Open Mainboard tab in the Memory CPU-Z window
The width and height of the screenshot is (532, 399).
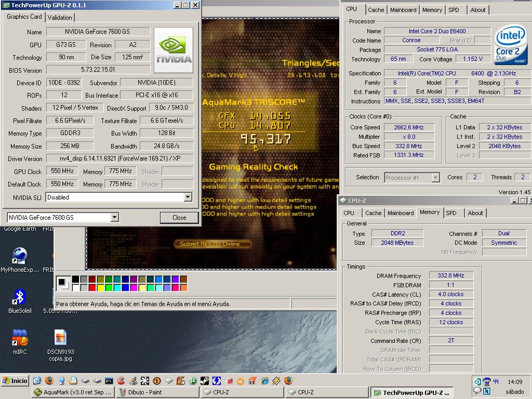pyautogui.click(x=401, y=212)
